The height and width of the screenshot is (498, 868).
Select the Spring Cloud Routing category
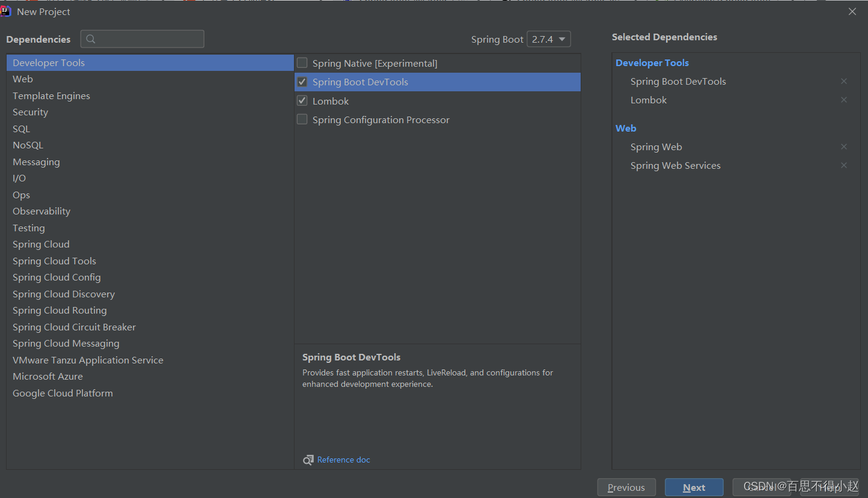[150, 311]
